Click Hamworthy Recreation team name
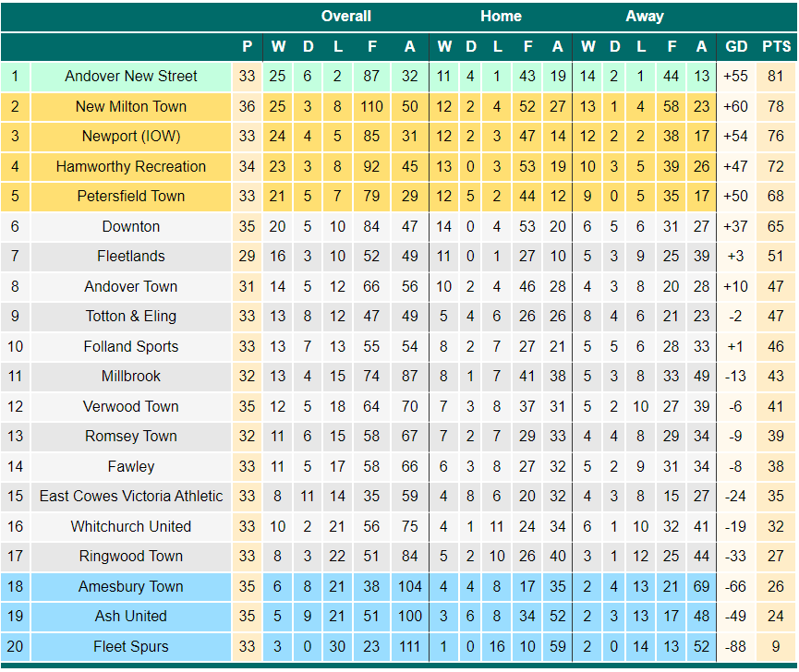Viewport: 799px width, 672px height. point(131,166)
